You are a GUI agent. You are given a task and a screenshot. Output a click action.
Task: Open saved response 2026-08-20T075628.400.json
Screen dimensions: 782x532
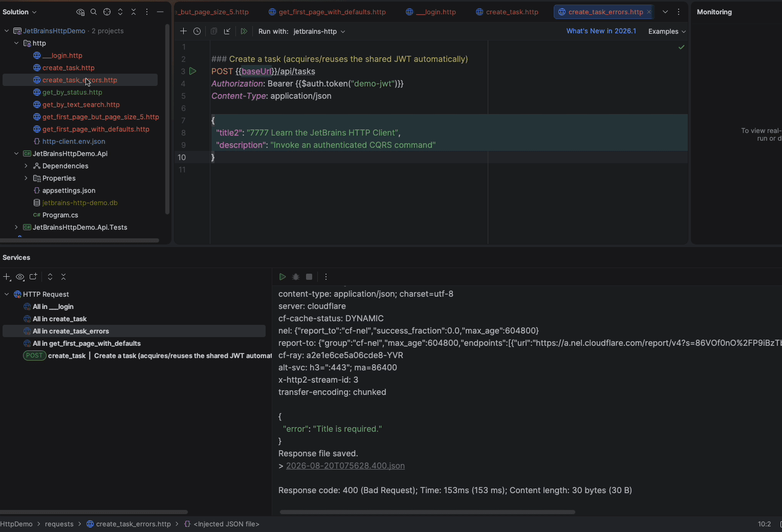click(345, 465)
